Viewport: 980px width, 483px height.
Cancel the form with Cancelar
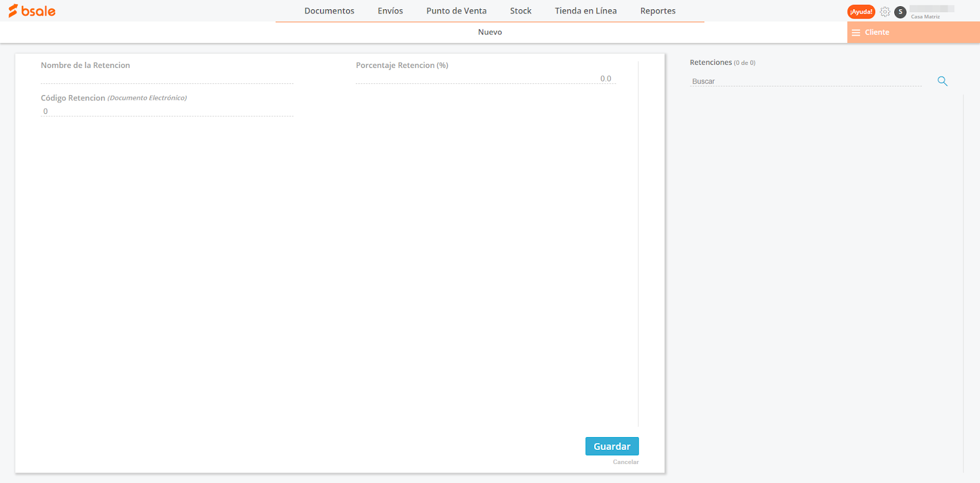tap(626, 462)
